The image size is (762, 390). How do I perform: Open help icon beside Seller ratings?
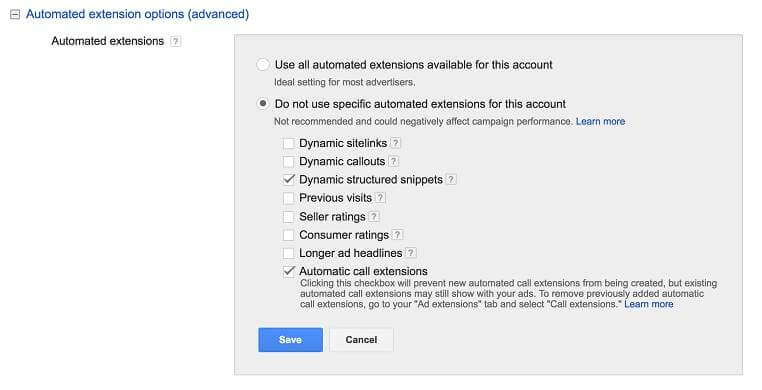pyautogui.click(x=374, y=217)
